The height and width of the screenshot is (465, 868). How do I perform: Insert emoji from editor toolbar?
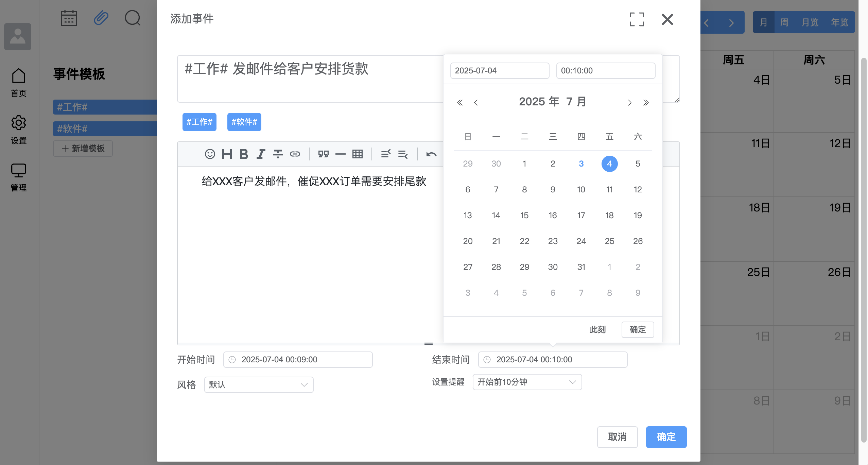click(x=210, y=154)
